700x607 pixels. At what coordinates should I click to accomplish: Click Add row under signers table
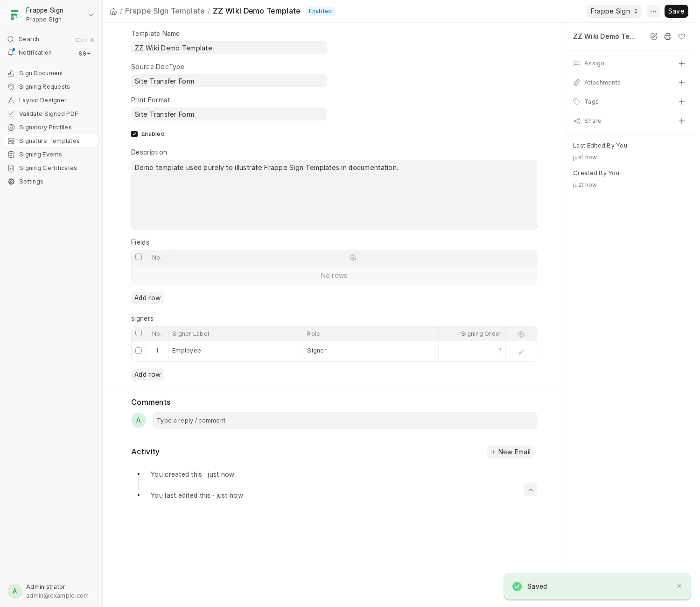147,374
